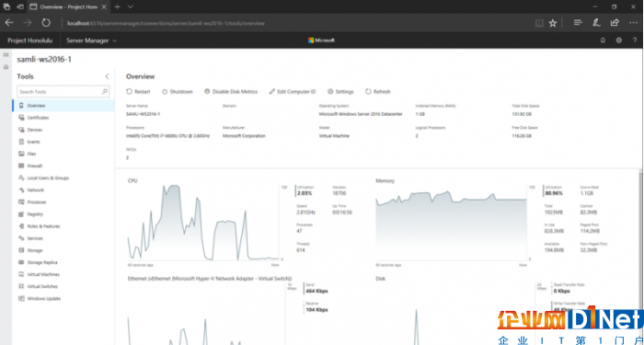Open the browser more actions menu
Image resolution: width=644 pixels, height=345 pixels.
point(633,23)
